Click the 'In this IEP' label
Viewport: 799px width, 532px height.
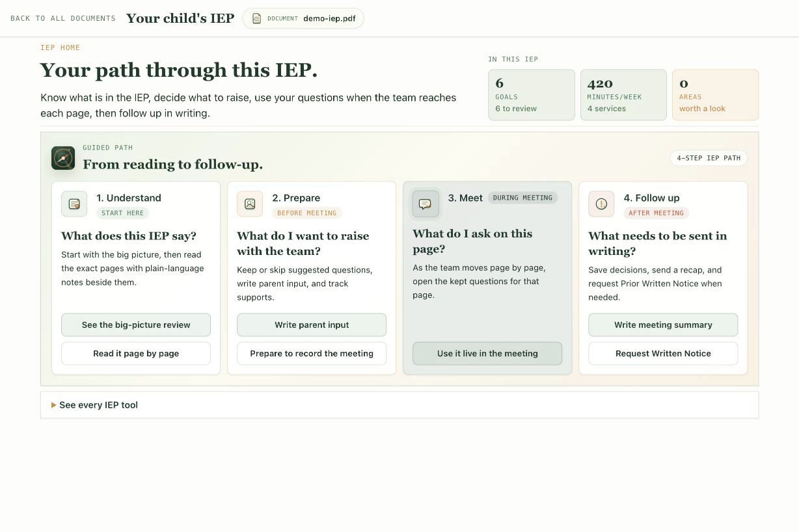[513, 59]
